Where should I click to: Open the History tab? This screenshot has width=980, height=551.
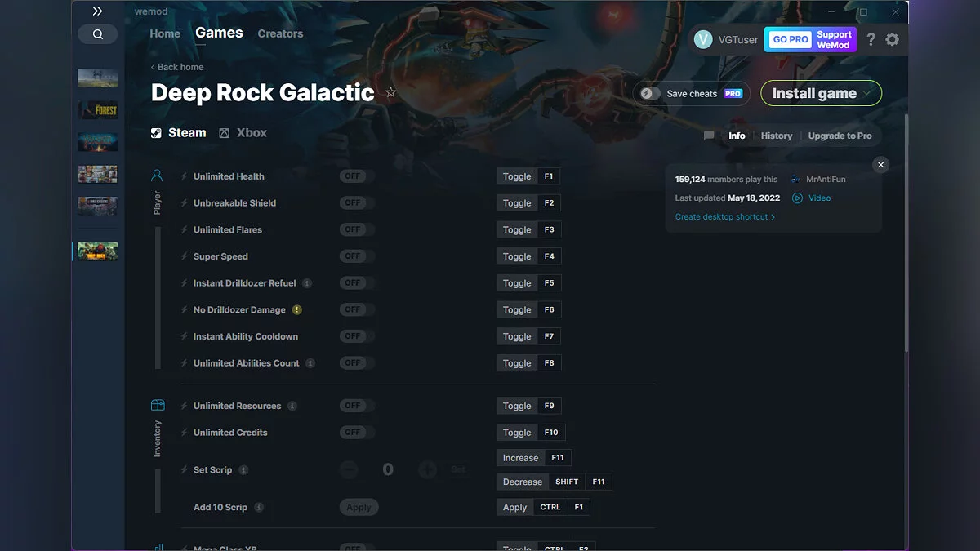click(x=777, y=136)
